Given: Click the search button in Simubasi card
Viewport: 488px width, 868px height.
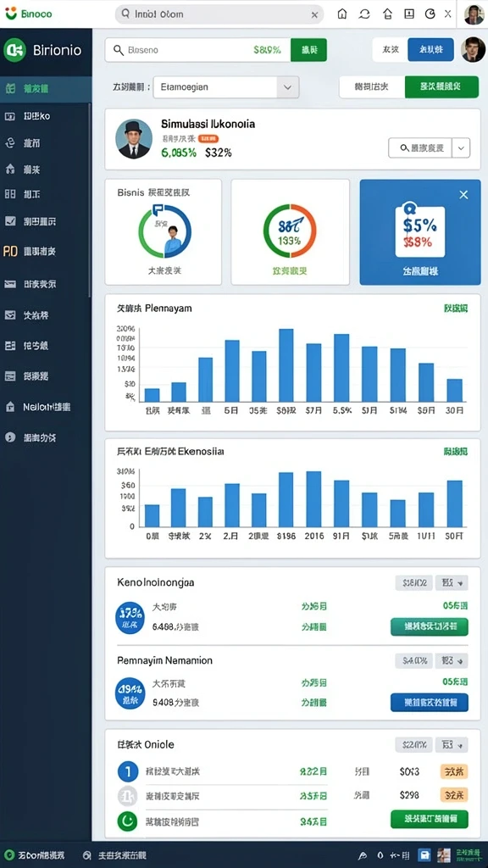Looking at the screenshot, I should 420,147.
